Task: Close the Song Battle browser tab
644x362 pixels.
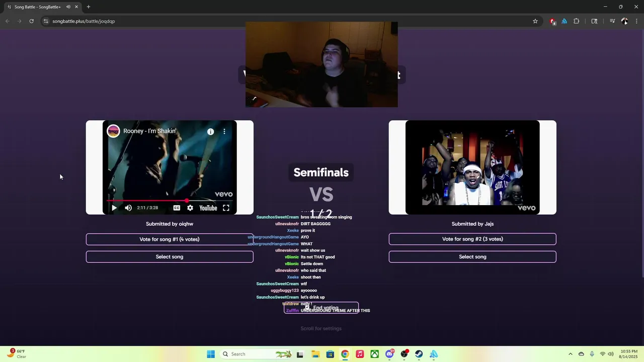Action: pyautogui.click(x=76, y=7)
